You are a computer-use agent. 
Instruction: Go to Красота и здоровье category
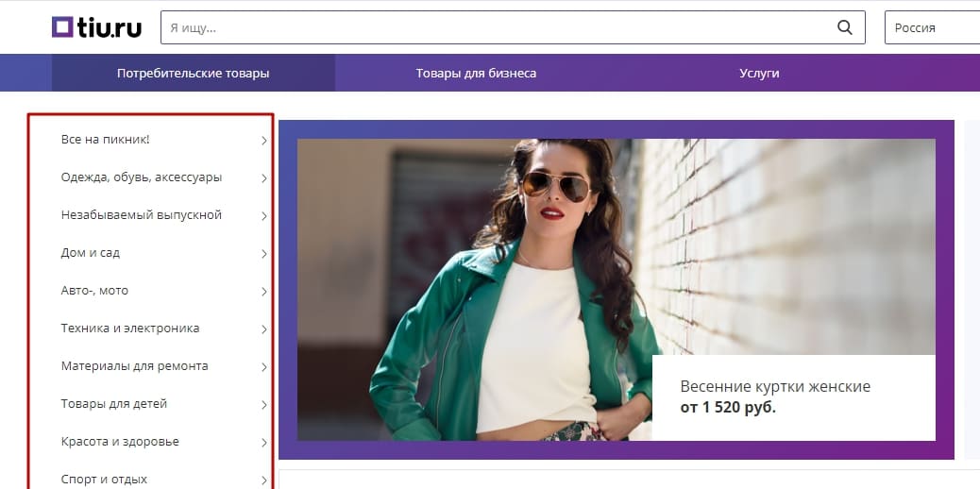120,442
